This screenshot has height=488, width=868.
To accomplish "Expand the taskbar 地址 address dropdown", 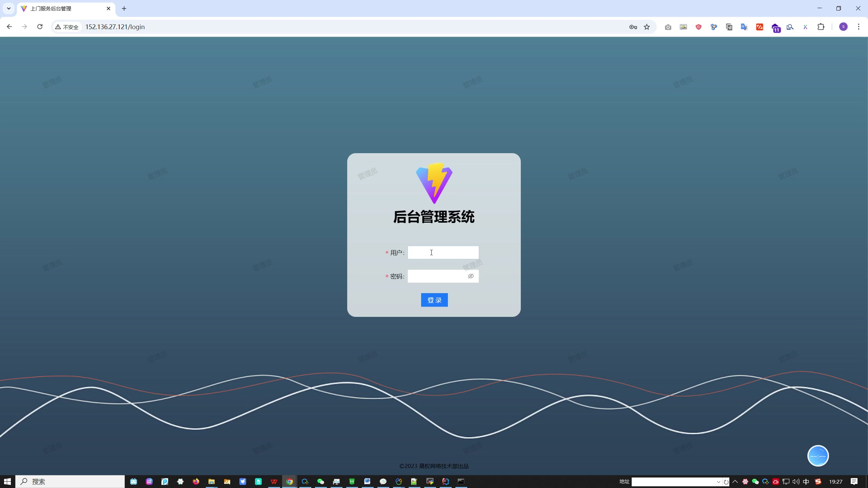I will [718, 482].
